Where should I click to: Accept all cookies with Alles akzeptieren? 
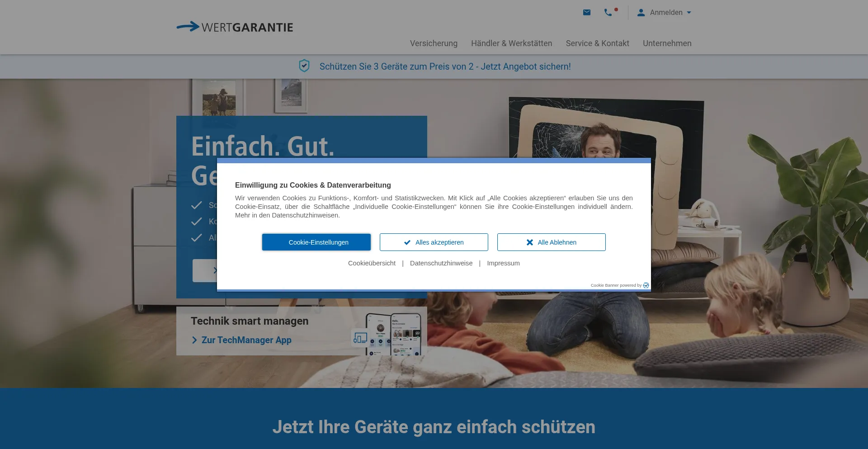pyautogui.click(x=434, y=242)
